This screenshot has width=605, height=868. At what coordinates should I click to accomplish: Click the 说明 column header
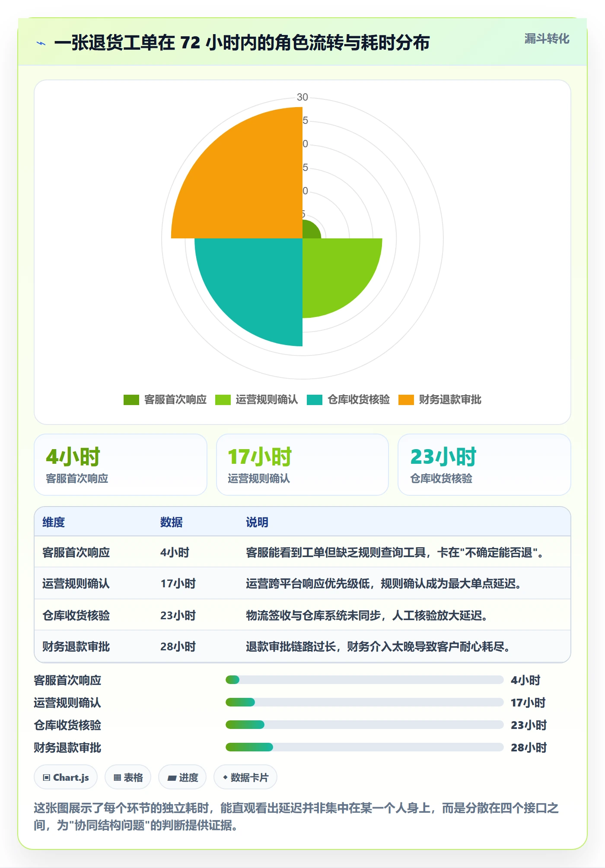coord(257,522)
